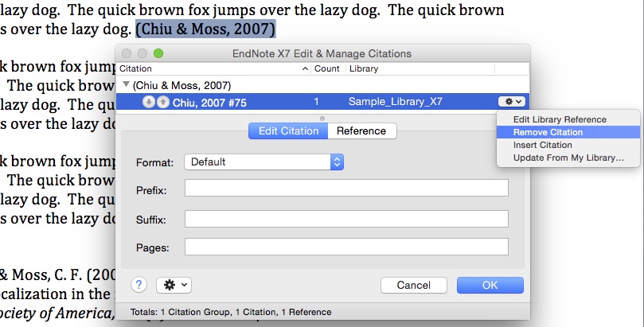Click into the Prefix field

tap(346, 188)
